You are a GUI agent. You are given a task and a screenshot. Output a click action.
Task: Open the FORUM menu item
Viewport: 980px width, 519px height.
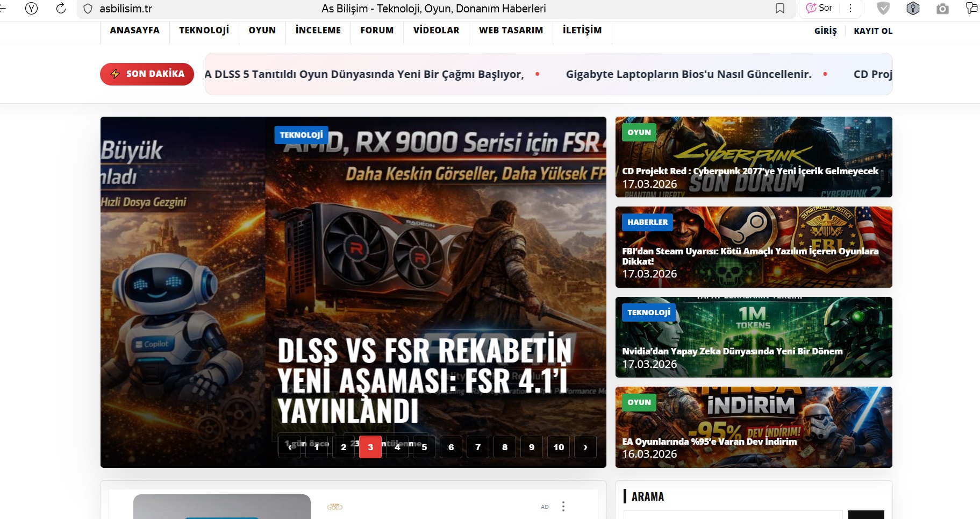[376, 31]
